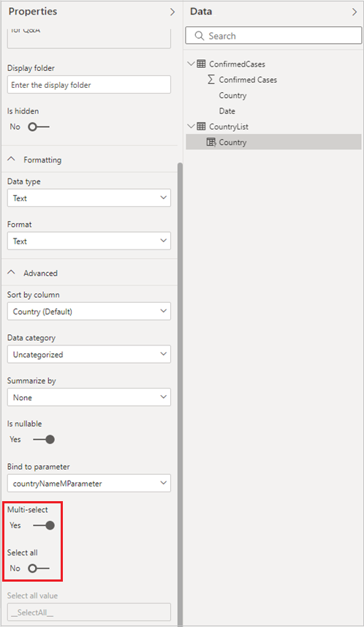This screenshot has width=364, height=627.
Task: Click the CountryList table name
Action: (x=229, y=127)
